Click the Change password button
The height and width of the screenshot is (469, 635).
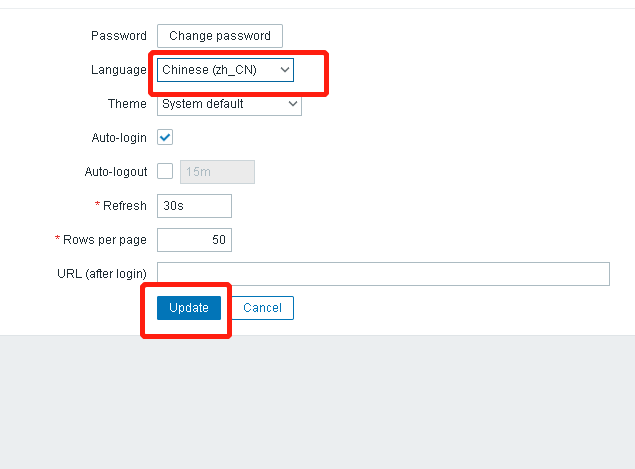219,36
